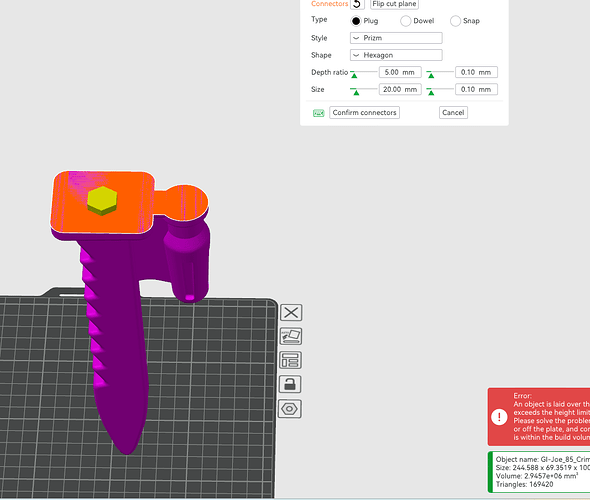Click the Object name info text
The height and width of the screenshot is (500, 590).
click(543, 459)
